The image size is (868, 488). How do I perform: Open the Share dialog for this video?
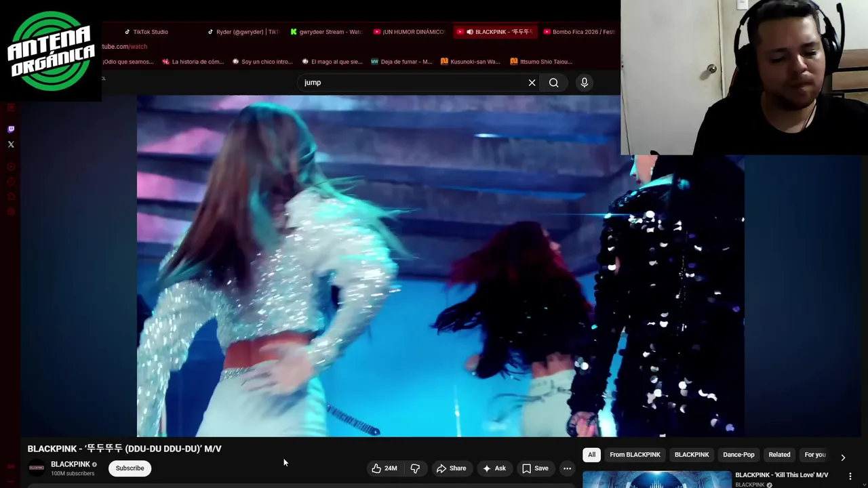pos(451,468)
